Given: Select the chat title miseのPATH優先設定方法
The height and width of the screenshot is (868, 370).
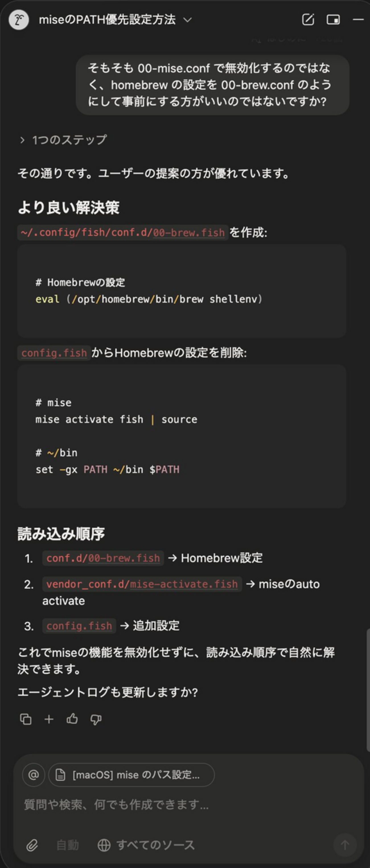Looking at the screenshot, I should pyautogui.click(x=107, y=20).
